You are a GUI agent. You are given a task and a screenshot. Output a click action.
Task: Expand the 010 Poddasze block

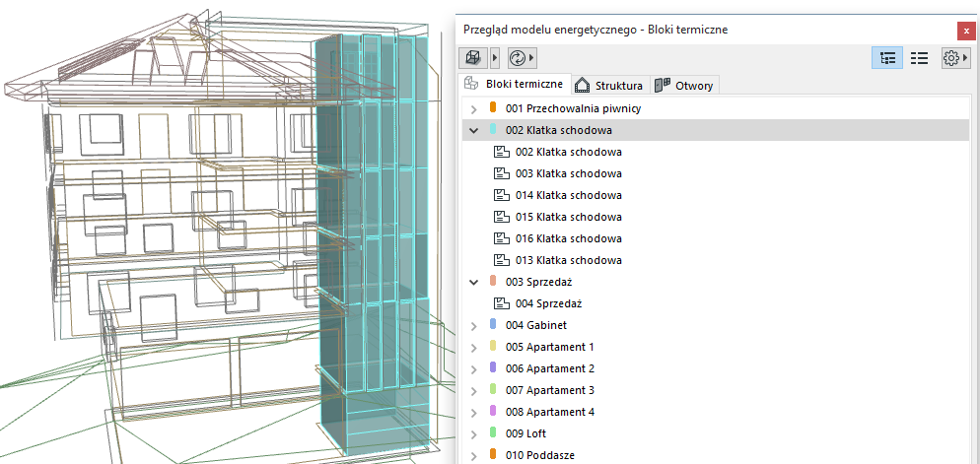pos(474,455)
